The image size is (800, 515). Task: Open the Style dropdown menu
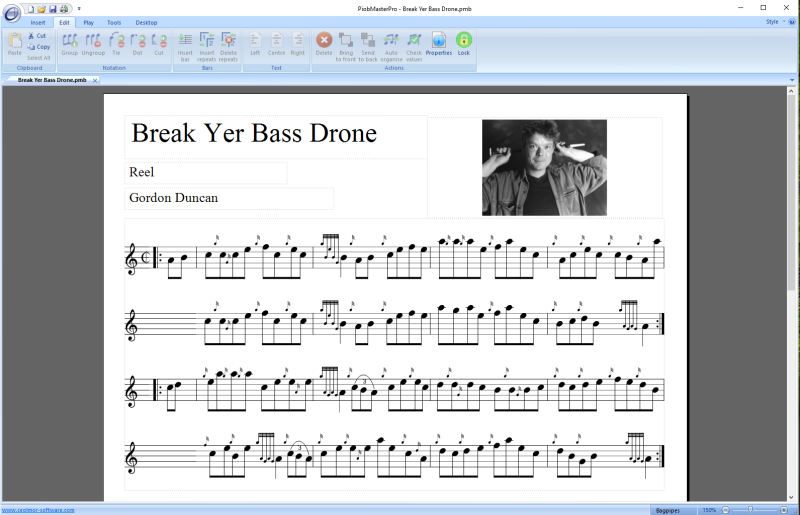[775, 22]
